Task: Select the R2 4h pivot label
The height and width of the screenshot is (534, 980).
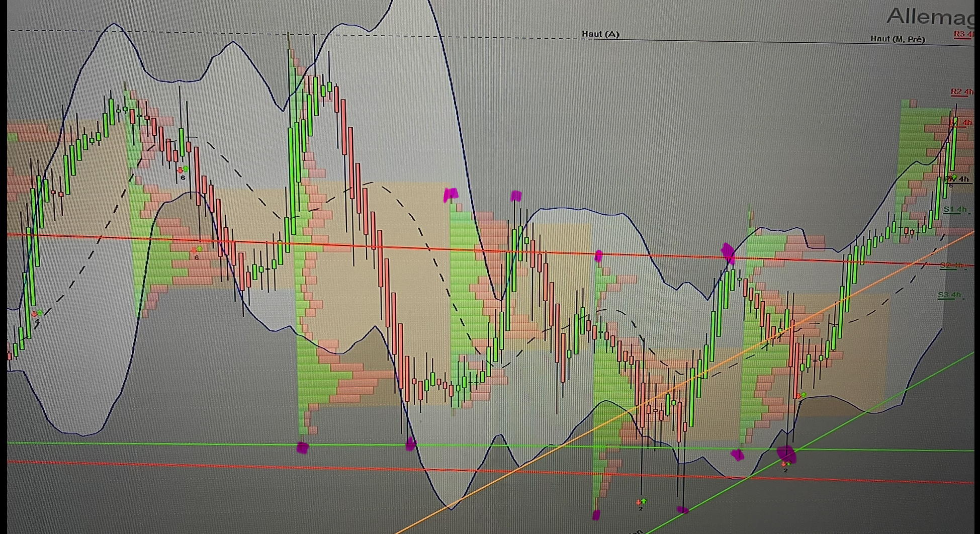Action: pyautogui.click(x=961, y=92)
